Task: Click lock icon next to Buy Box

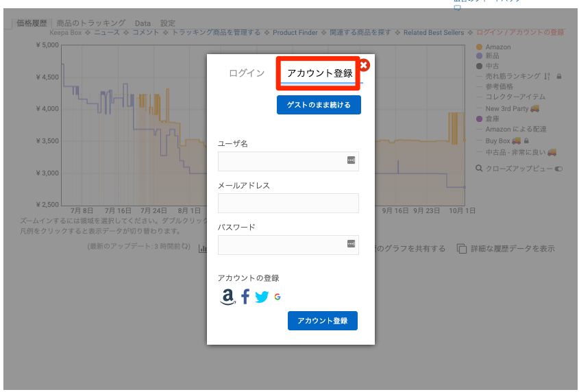Action: (526, 140)
